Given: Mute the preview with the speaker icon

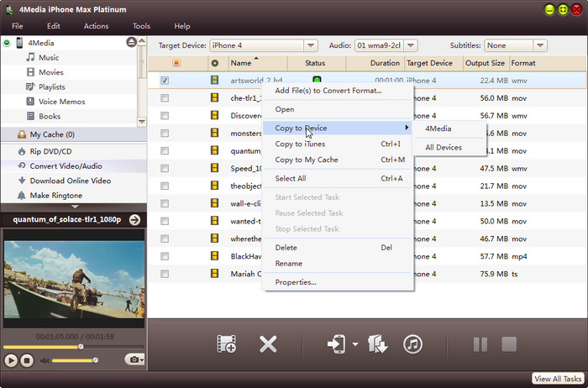Looking at the screenshot, I should pos(46,360).
